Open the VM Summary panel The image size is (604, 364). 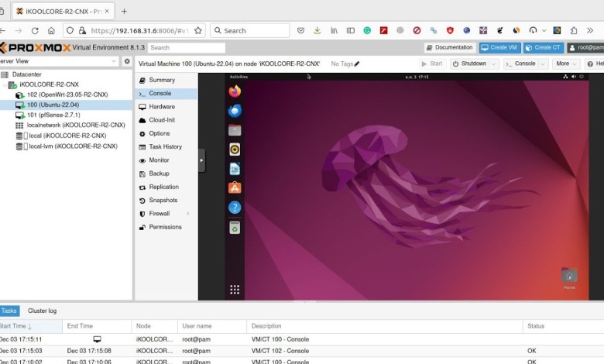[166, 80]
